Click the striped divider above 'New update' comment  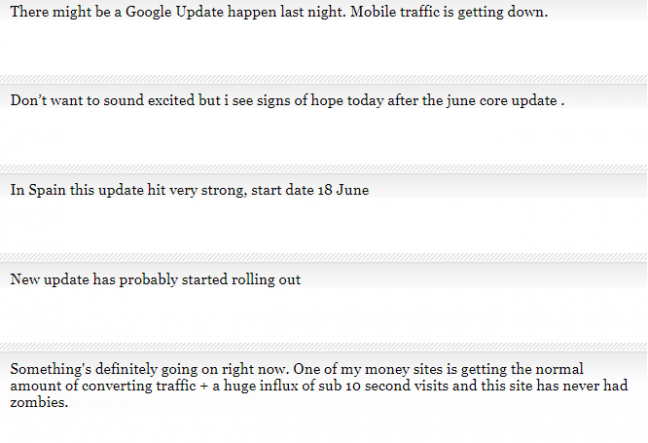coord(324,257)
